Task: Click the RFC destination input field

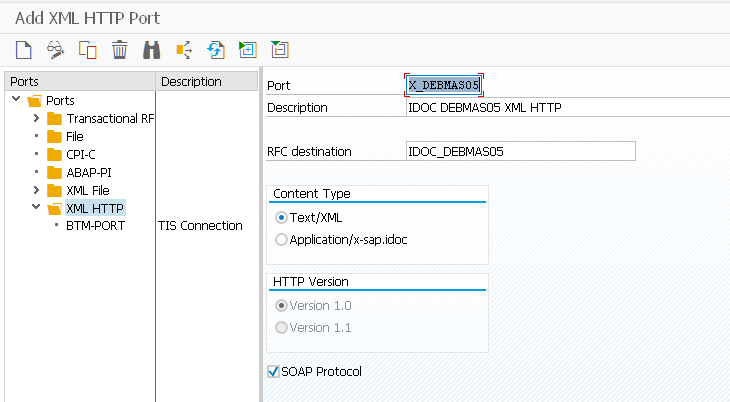Action: click(520, 151)
